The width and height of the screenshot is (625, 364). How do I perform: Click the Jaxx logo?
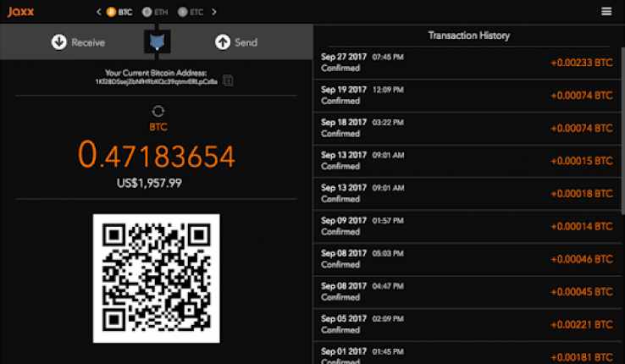20,12
